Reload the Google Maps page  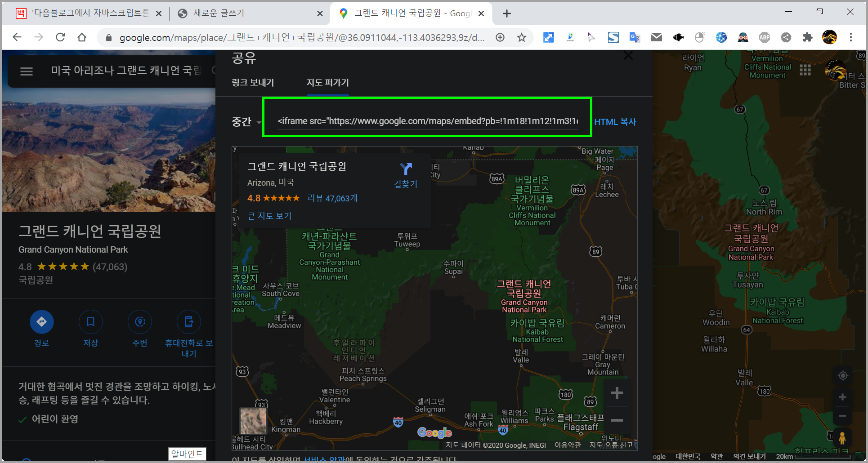pos(60,37)
